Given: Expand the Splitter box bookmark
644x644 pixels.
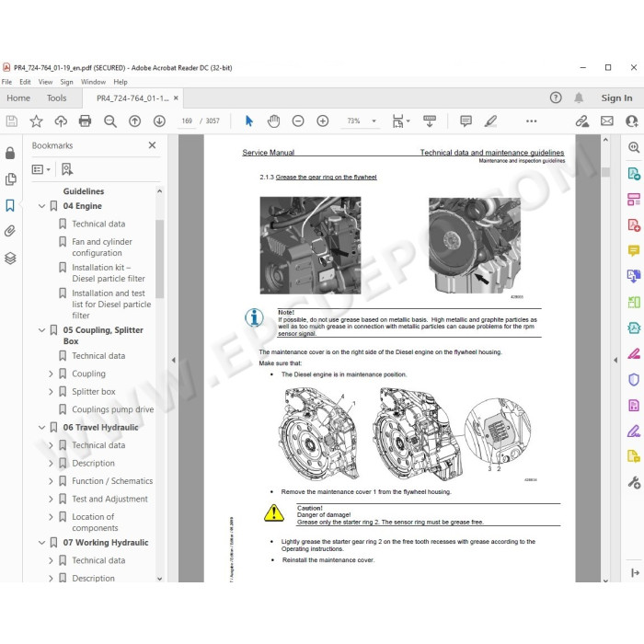Looking at the screenshot, I should point(51,392).
